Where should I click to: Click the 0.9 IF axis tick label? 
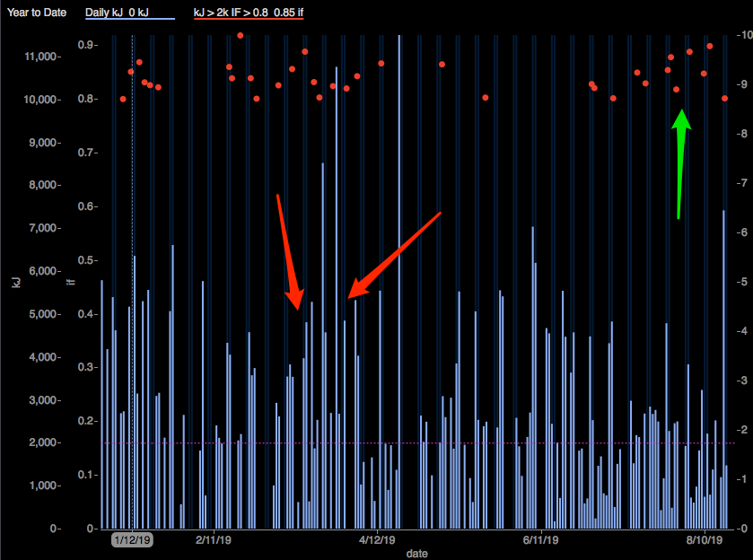pyautogui.click(x=86, y=45)
